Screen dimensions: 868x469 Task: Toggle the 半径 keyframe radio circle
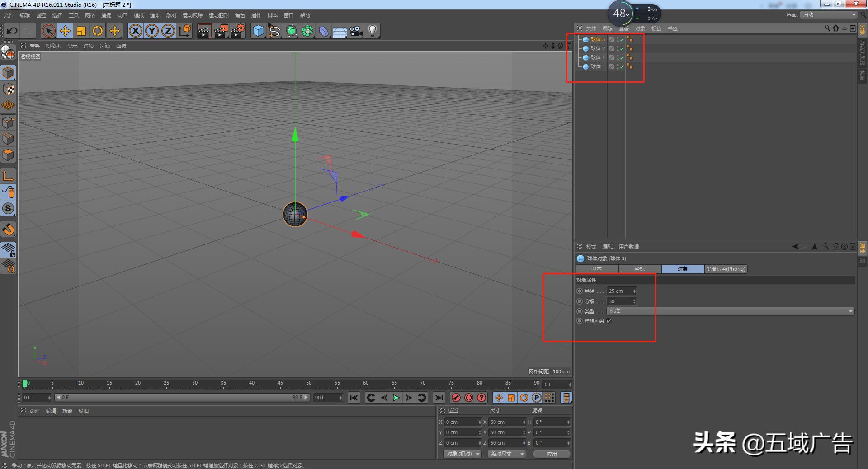tap(580, 291)
